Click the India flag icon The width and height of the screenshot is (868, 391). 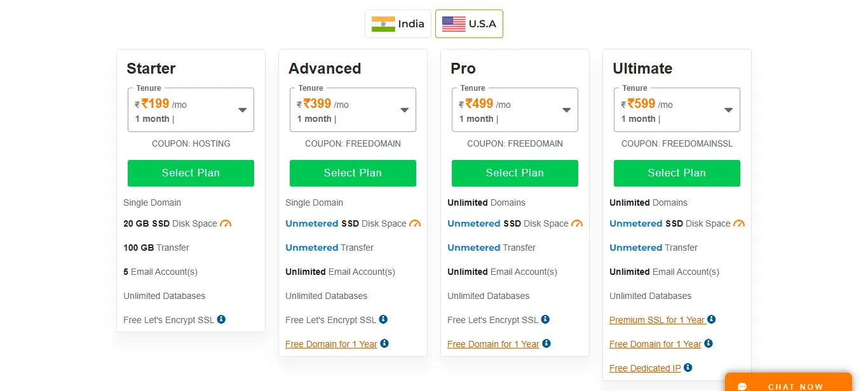coord(382,23)
